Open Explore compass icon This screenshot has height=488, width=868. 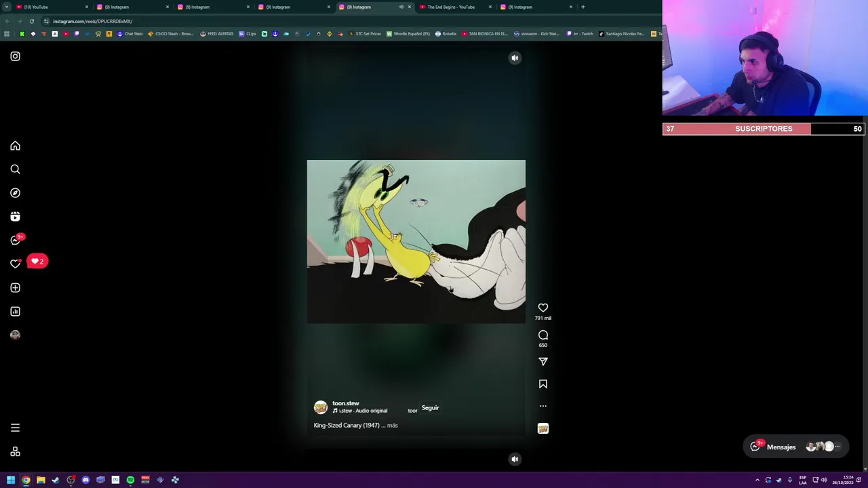[15, 193]
